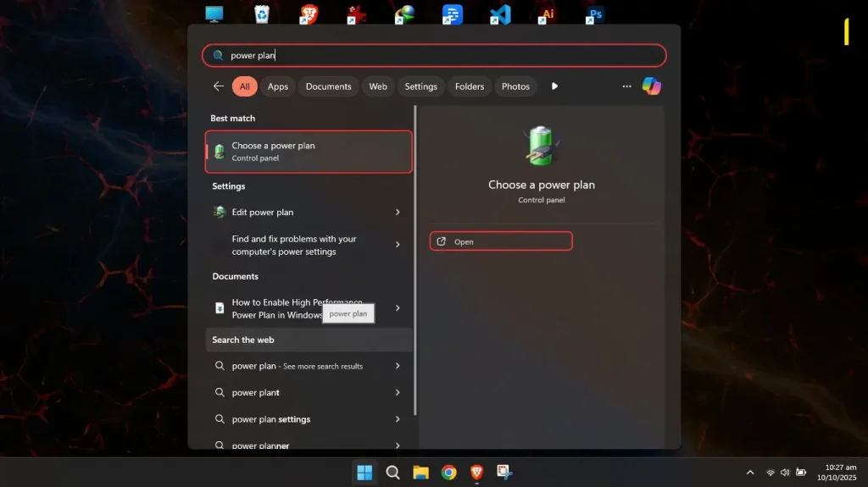Open the Photoshop desktop shortcut
This screenshot has height=487, width=868.
point(595,14)
